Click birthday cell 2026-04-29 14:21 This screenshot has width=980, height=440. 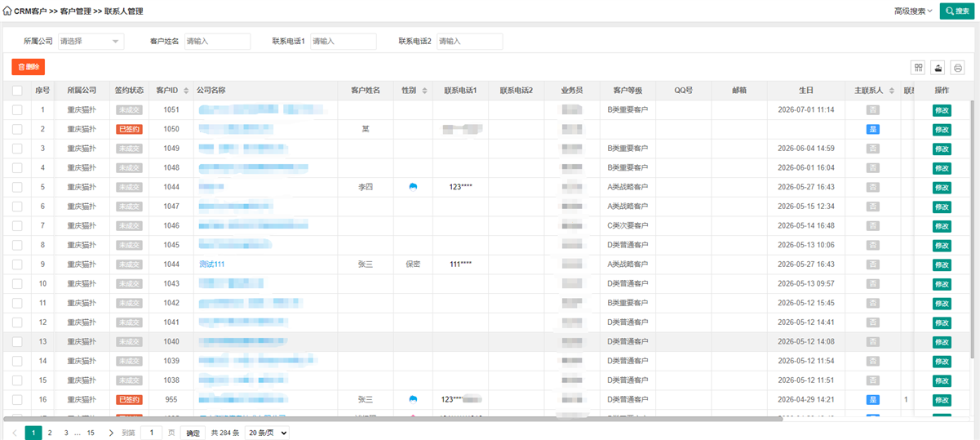point(806,400)
